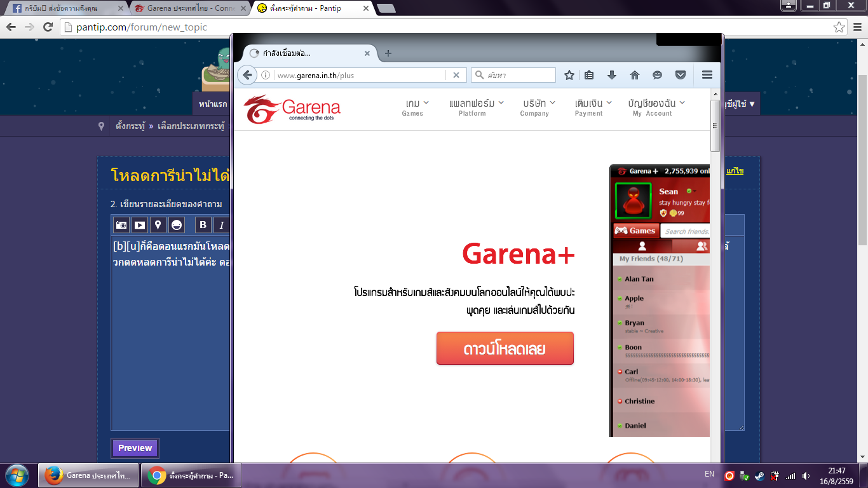
Task: Open Firefox Hello chat smiley icon
Action: tap(657, 75)
